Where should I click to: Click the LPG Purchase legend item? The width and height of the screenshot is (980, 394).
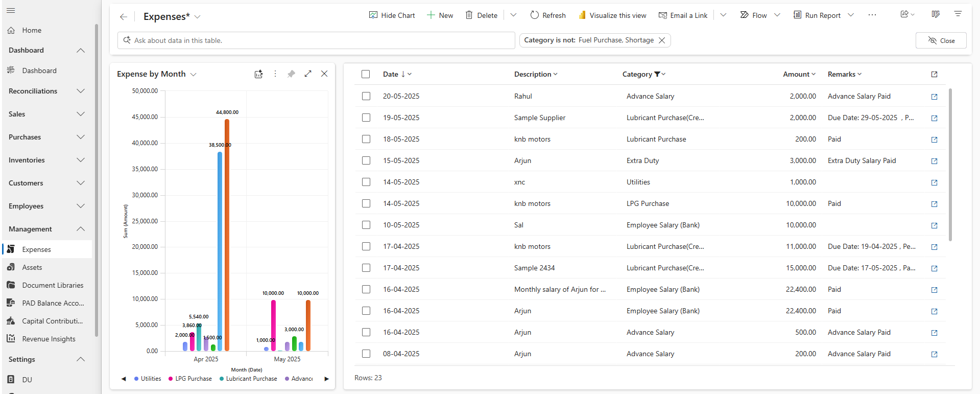(x=190, y=379)
